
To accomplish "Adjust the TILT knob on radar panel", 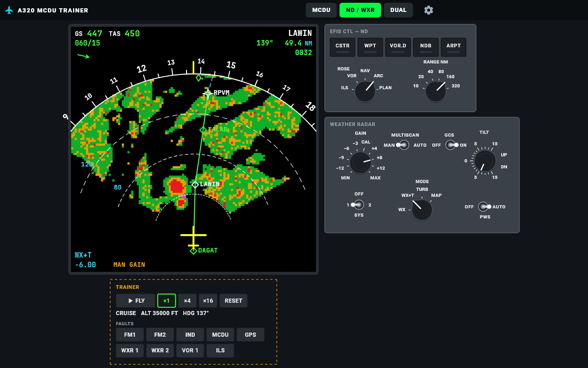I will pos(485,161).
